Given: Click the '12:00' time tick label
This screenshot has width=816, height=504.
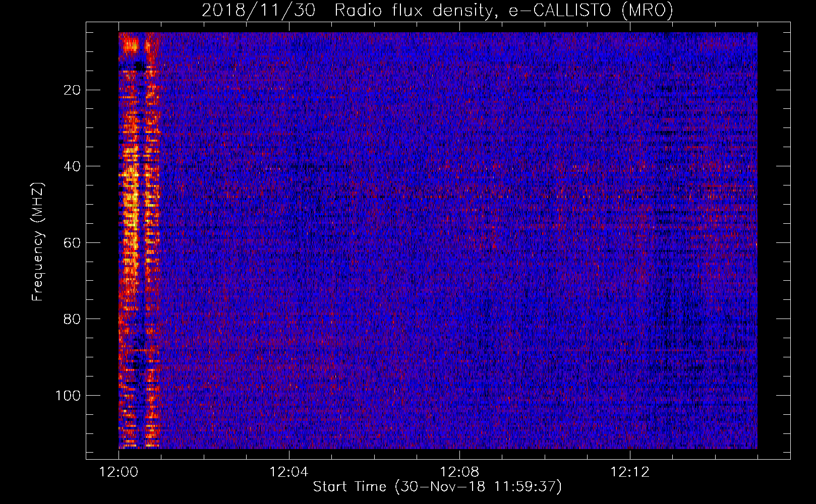Looking at the screenshot, I should click(x=119, y=472).
